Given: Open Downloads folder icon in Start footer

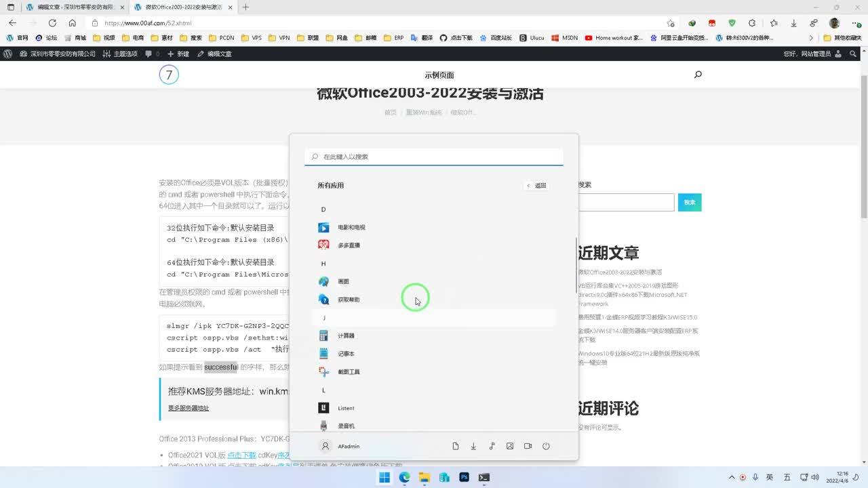Looking at the screenshot, I should click(473, 446).
